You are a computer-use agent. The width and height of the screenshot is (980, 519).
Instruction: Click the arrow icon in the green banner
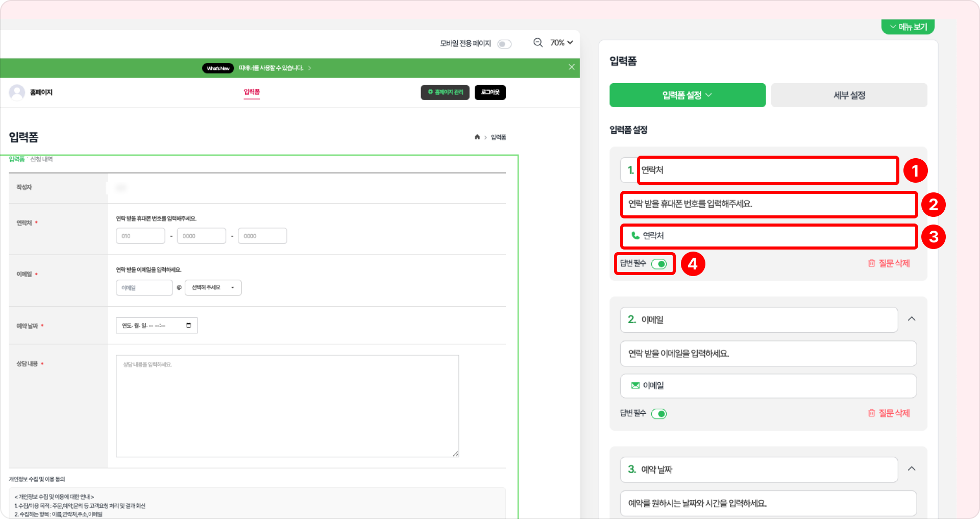(309, 68)
